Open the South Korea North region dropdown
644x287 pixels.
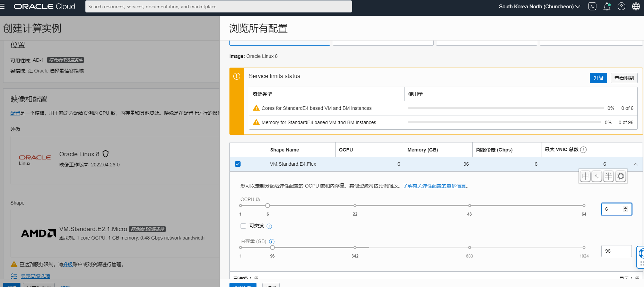pos(539,7)
